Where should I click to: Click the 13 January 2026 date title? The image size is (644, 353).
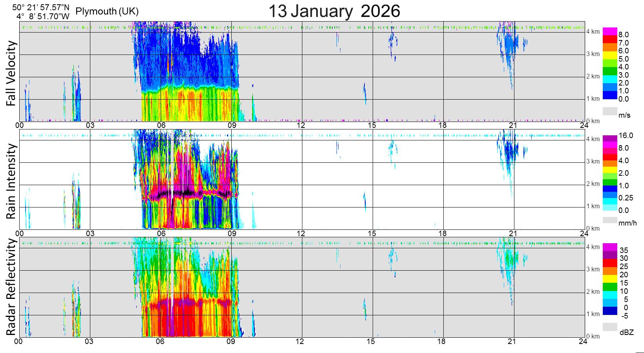[x=334, y=11]
